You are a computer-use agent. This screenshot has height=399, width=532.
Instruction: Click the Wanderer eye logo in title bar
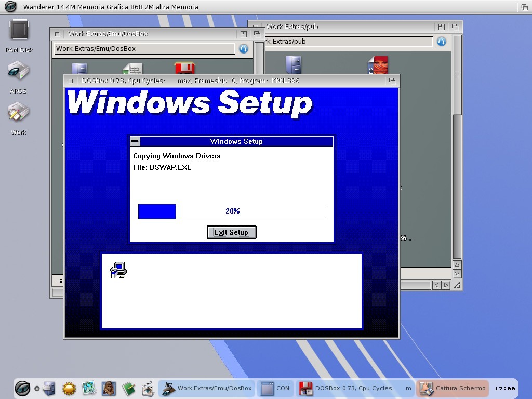click(x=10, y=7)
